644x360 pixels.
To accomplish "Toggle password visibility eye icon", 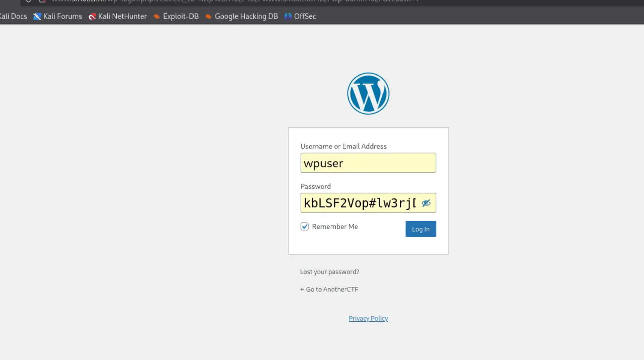I will (426, 203).
